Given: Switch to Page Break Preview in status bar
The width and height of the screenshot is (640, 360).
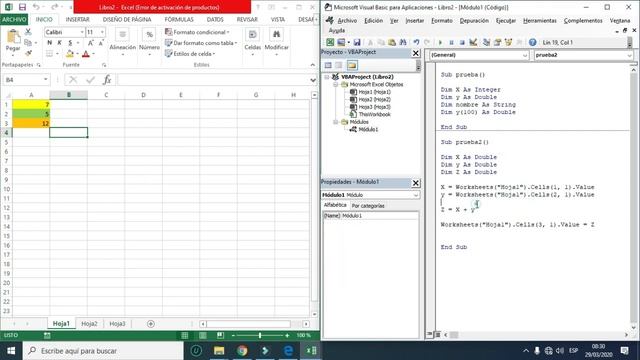Looking at the screenshot, I should tap(220, 335).
